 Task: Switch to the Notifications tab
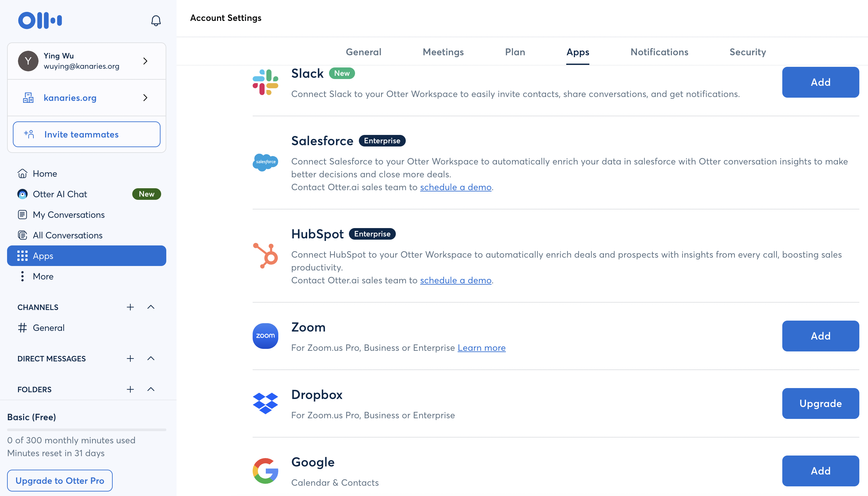(x=659, y=52)
